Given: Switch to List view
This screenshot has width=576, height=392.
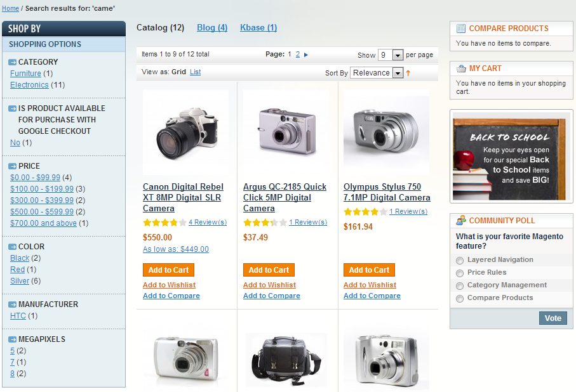Looking at the screenshot, I should (195, 72).
